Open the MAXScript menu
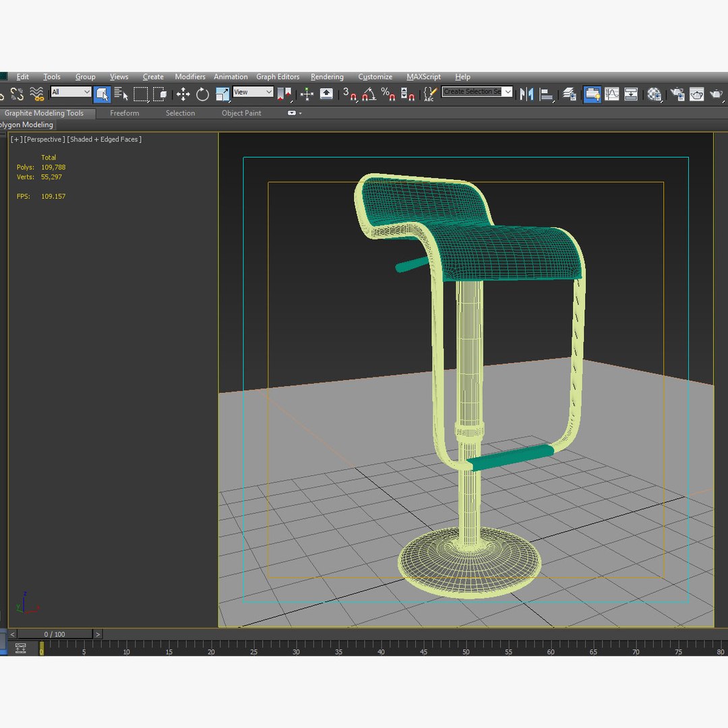This screenshot has width=728, height=728. point(423,77)
